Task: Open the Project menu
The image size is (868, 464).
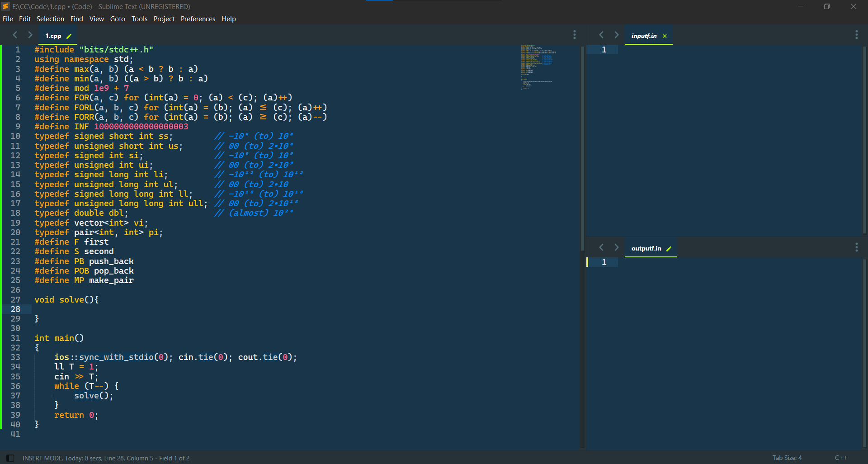Action: 164,19
